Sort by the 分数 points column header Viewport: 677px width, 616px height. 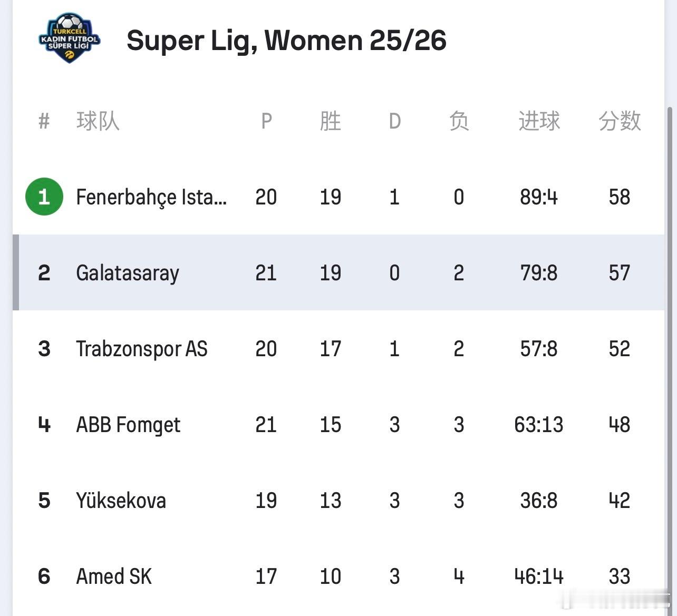click(x=620, y=121)
